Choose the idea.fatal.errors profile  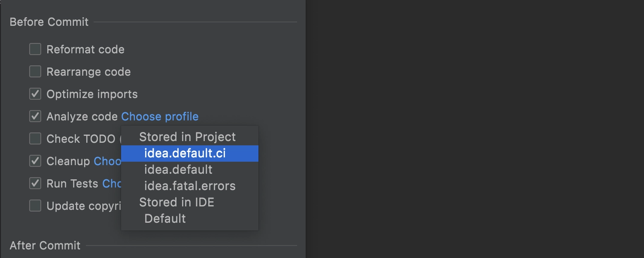click(x=190, y=186)
